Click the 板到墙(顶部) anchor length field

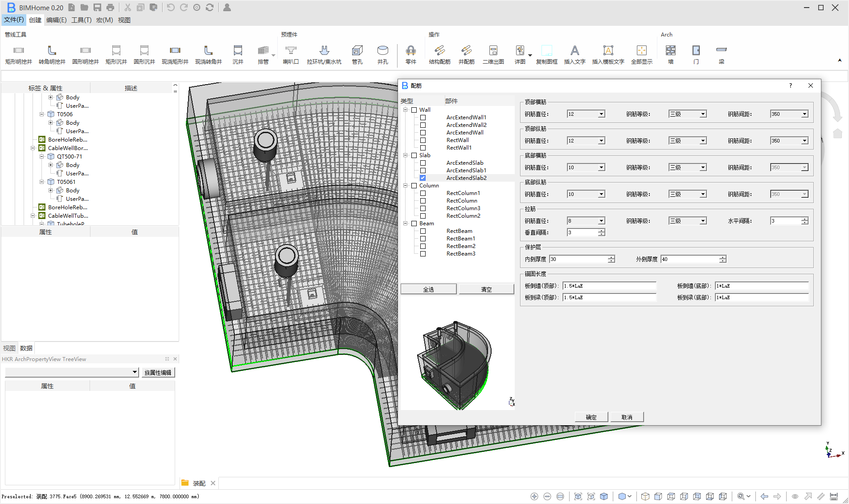pos(609,286)
